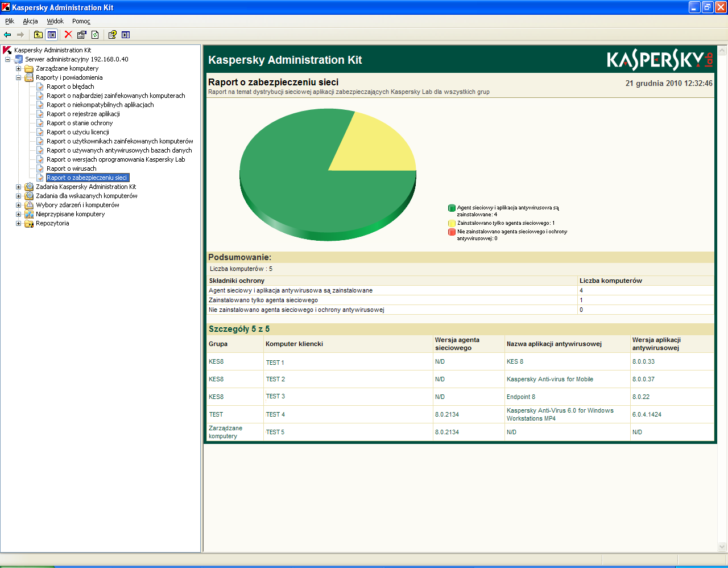The height and width of the screenshot is (568, 728).
Task: Click the Up one level folder icon
Action: click(38, 35)
